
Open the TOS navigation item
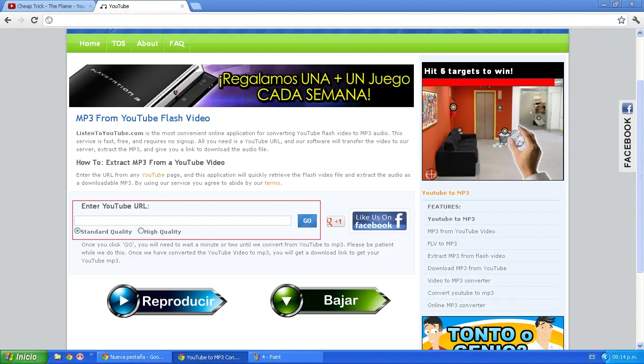point(118,44)
